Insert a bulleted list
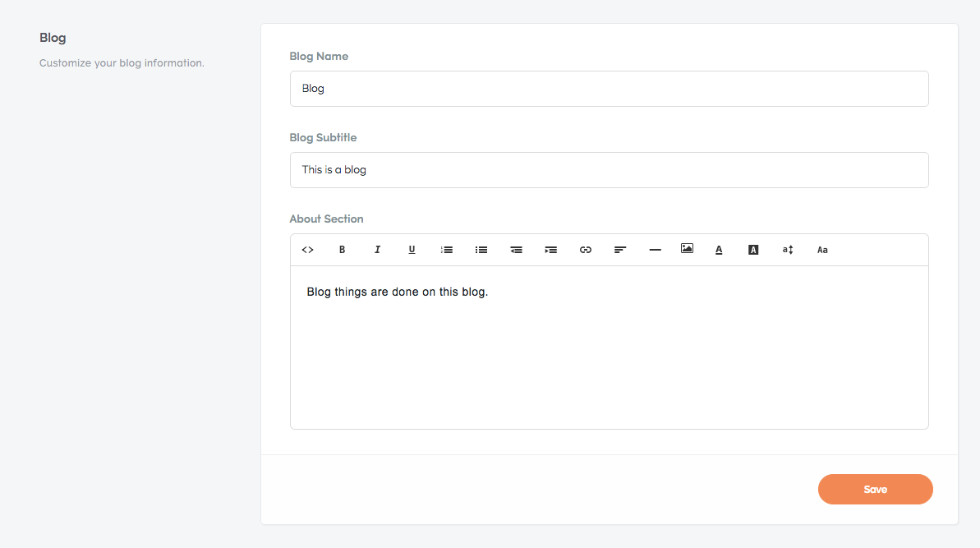This screenshot has width=980, height=548. [481, 250]
